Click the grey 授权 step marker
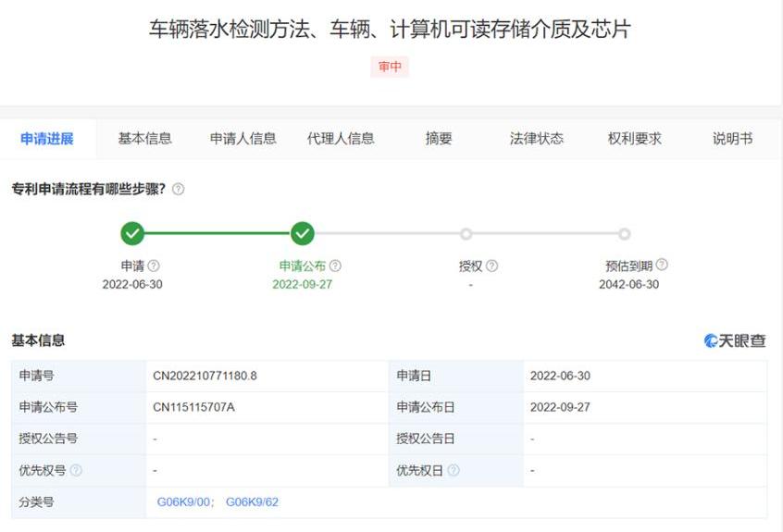Viewport: 783px width, 532px height. click(x=466, y=234)
